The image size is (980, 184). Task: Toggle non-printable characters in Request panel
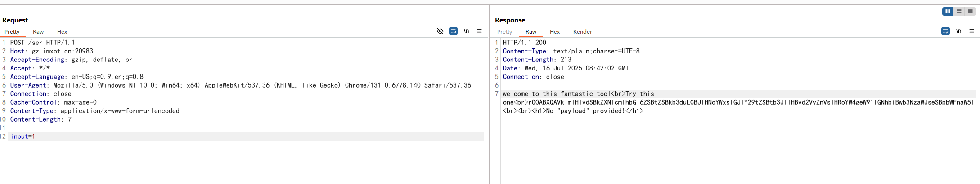[x=466, y=31]
